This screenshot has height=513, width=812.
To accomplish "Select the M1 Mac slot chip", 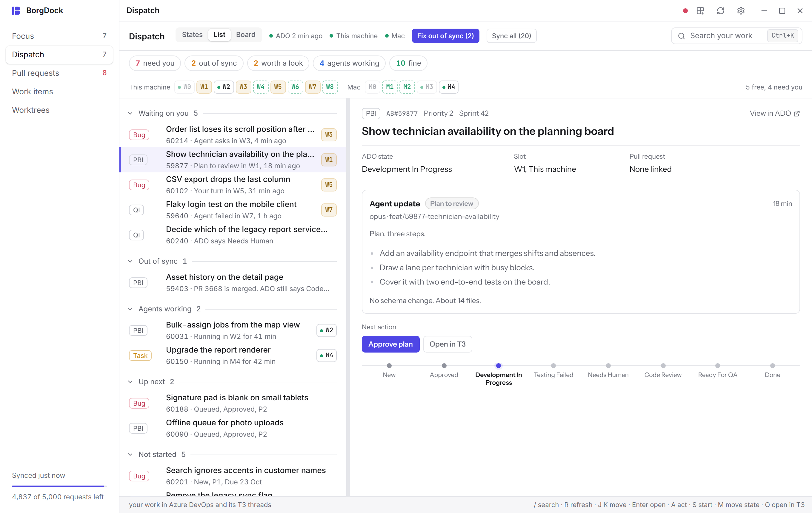I will (390, 87).
